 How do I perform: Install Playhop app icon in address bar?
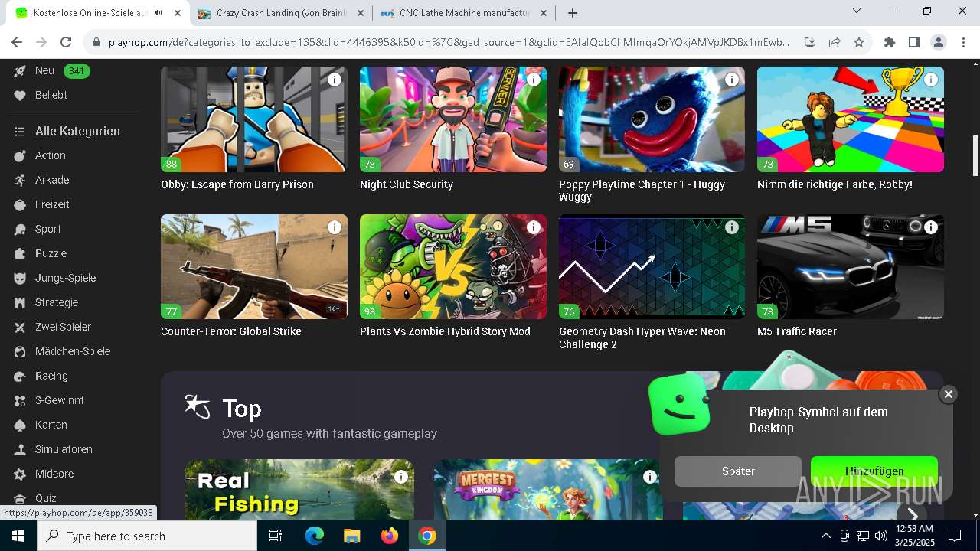(x=810, y=43)
